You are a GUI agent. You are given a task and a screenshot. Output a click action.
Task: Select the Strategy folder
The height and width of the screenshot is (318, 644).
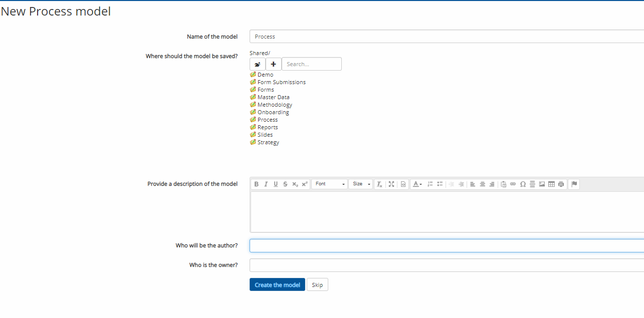(268, 142)
